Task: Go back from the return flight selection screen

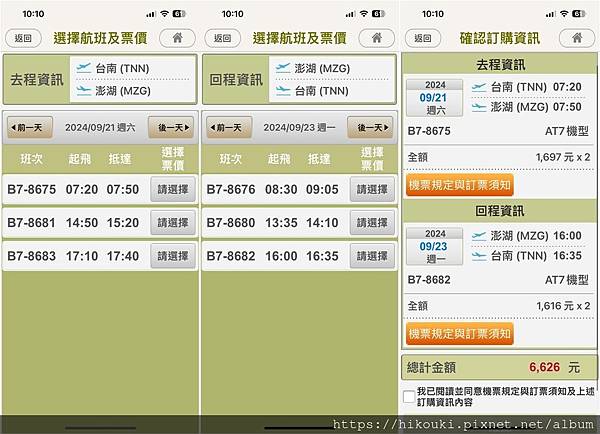Action: pyautogui.click(x=222, y=38)
